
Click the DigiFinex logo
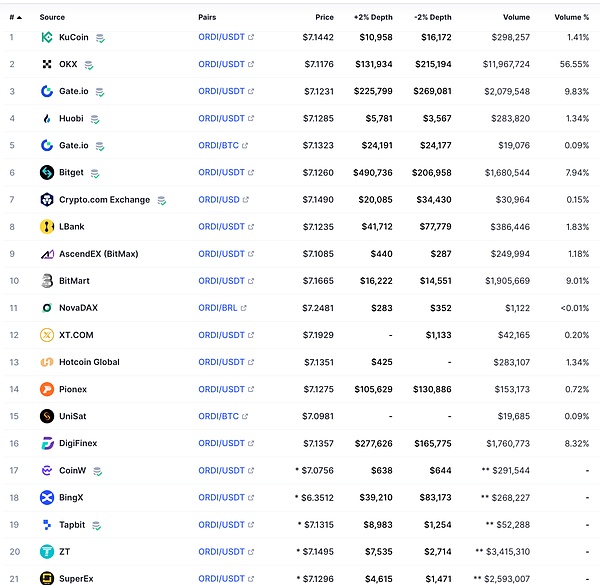click(47, 443)
